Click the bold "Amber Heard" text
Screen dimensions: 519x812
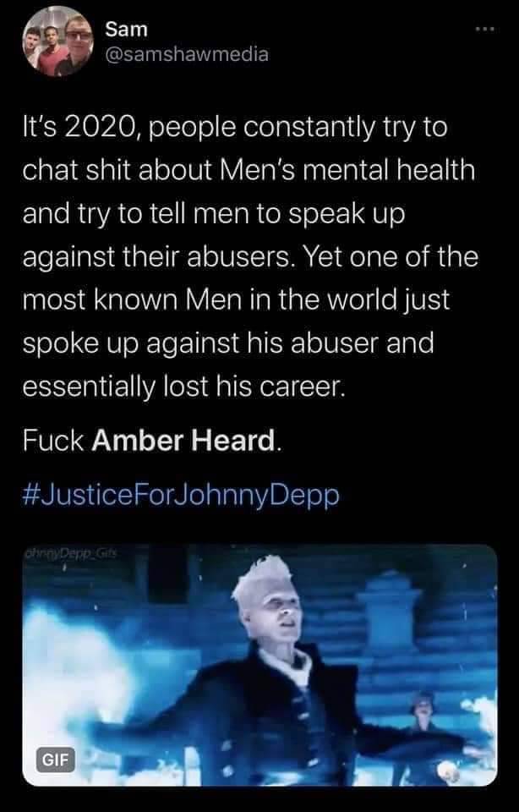coord(185,441)
